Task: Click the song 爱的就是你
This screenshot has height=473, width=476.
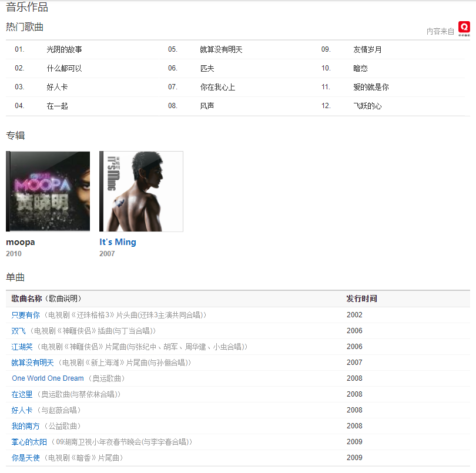Action: pyautogui.click(x=371, y=87)
